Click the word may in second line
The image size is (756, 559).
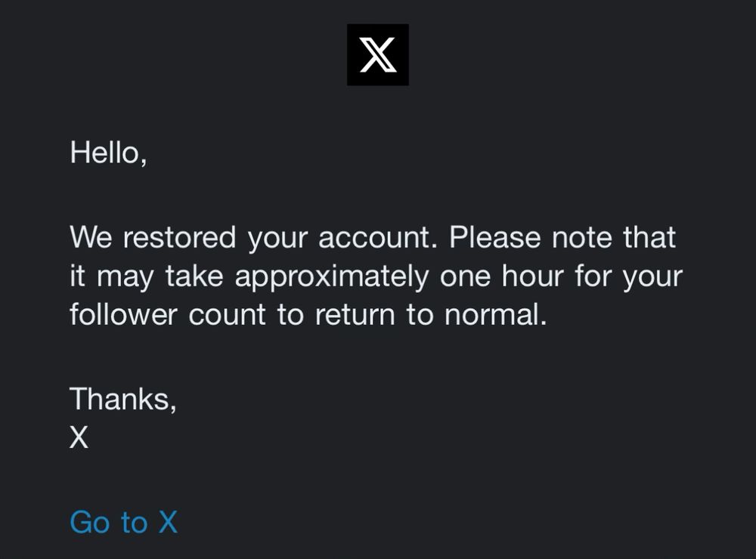click(x=125, y=278)
